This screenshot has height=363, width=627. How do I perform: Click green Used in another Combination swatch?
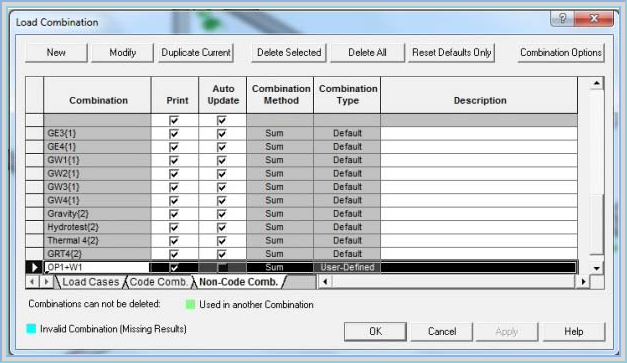pos(191,305)
